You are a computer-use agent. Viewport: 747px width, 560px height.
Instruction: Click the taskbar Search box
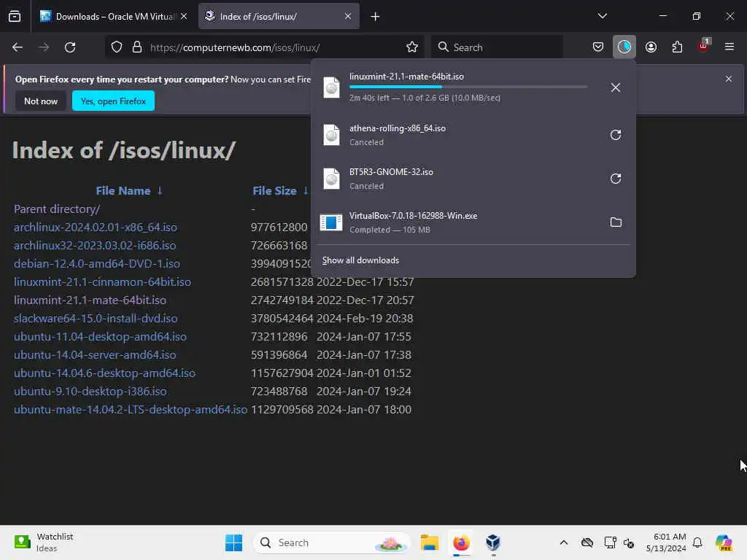click(332, 542)
